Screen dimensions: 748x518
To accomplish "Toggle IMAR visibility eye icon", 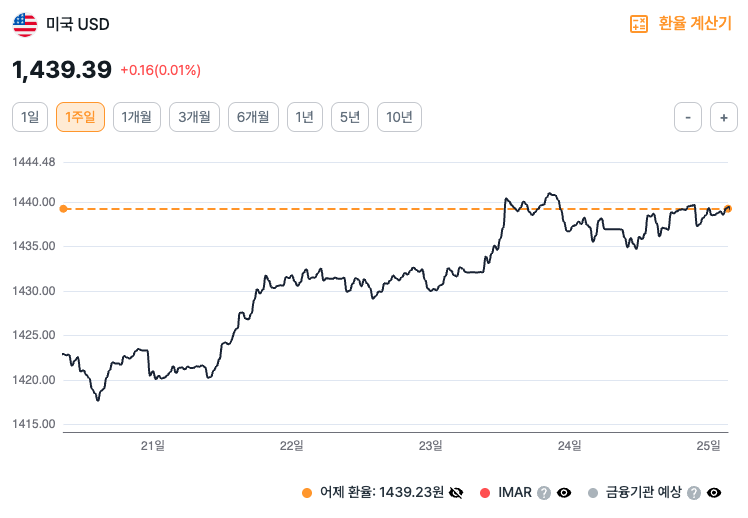I will (564, 492).
